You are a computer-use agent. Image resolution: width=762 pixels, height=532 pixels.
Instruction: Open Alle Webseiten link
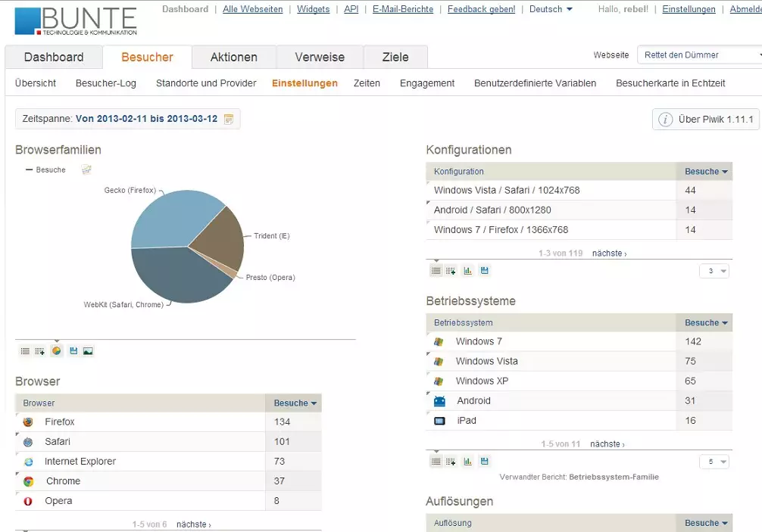click(x=253, y=9)
